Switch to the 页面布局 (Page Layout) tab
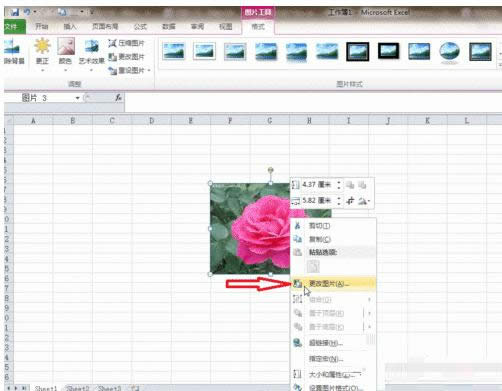The image size is (502, 391). coord(105,26)
